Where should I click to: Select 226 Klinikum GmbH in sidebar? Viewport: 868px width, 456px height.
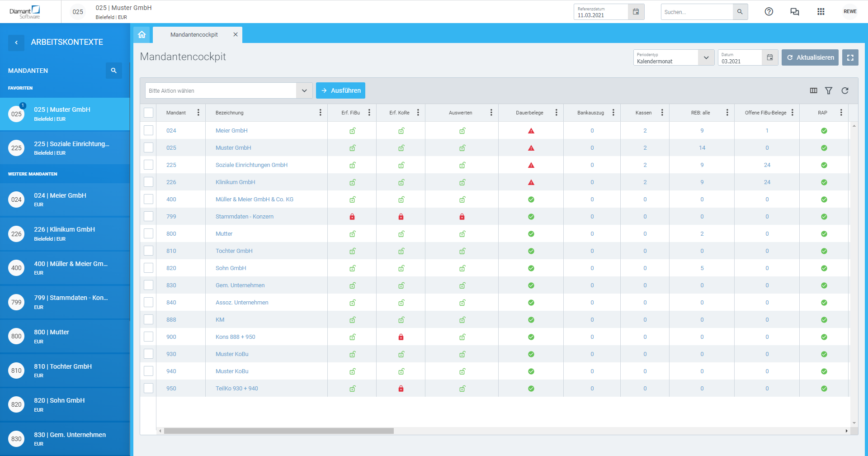[65, 234]
